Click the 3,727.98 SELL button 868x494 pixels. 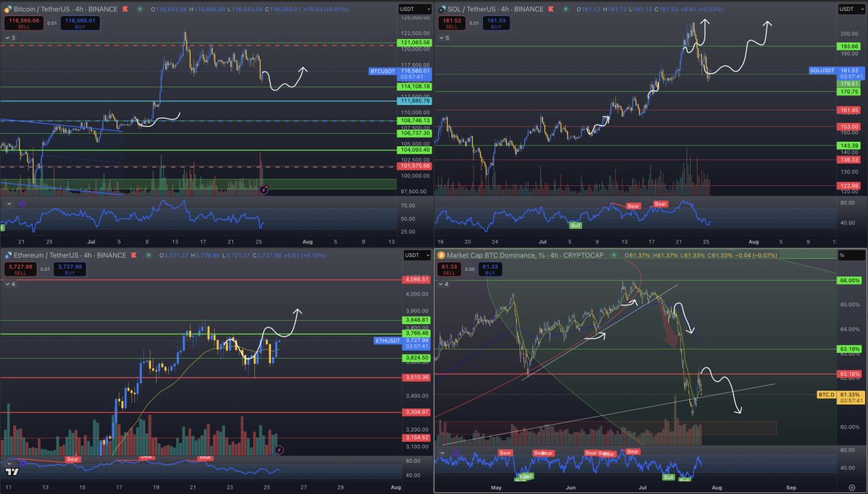[x=20, y=269]
